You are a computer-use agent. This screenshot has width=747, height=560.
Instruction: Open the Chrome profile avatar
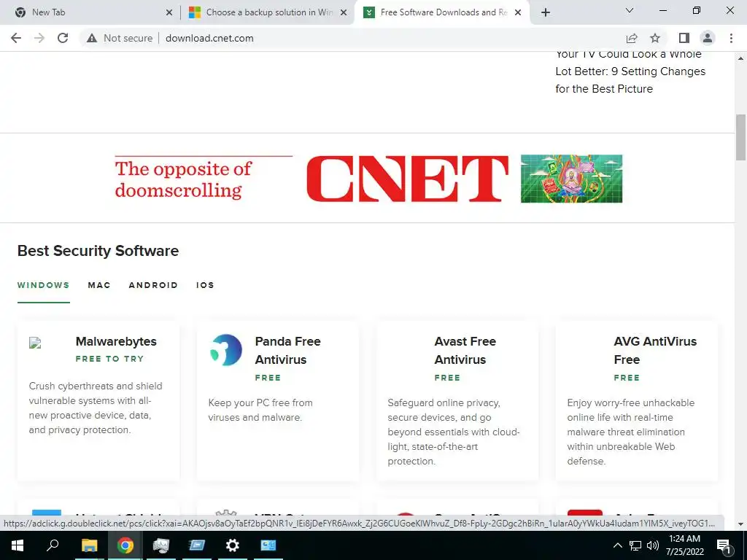pos(708,38)
